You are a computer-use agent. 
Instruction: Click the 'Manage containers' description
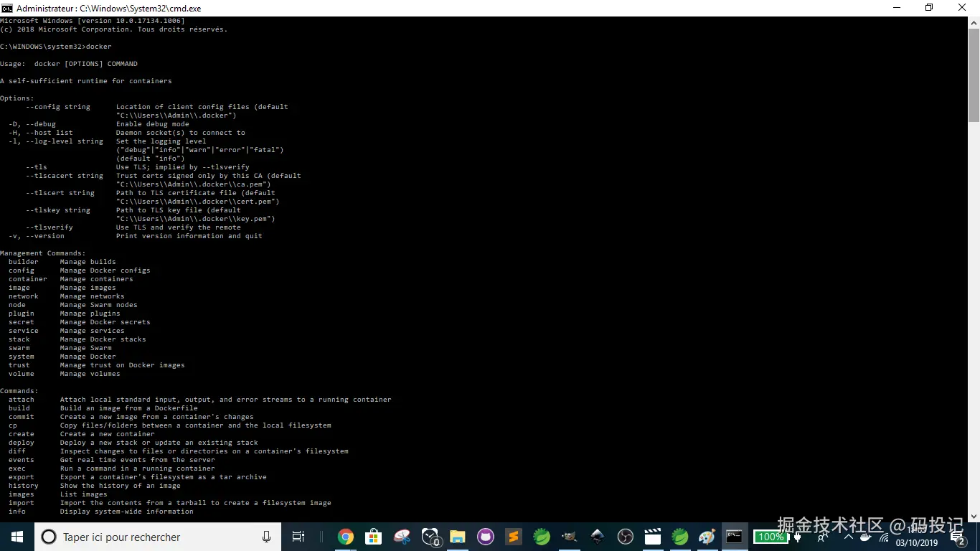97,279
